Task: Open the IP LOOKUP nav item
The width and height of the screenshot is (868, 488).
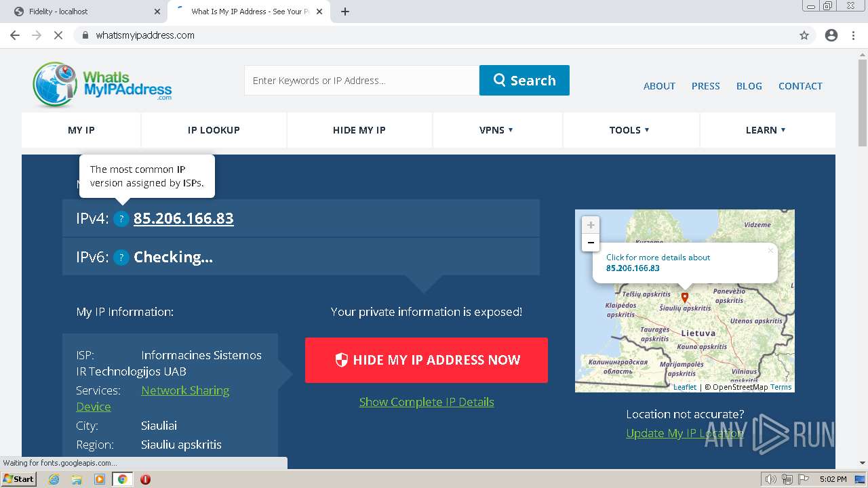Action: tap(214, 130)
